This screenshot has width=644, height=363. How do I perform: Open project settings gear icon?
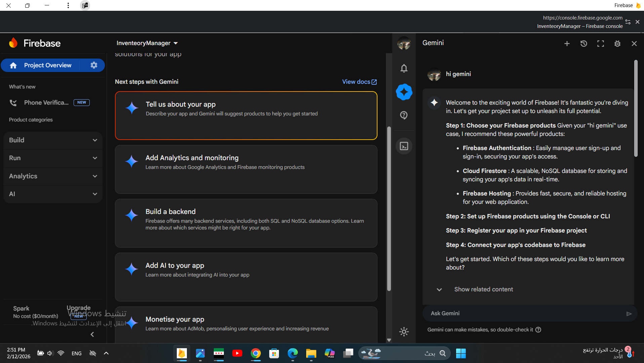[x=94, y=65]
